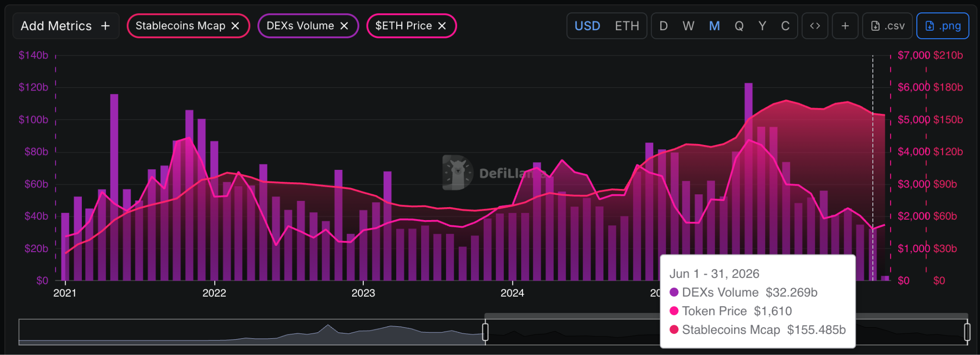Open the embed code icon
The height and width of the screenshot is (355, 980).
click(815, 26)
